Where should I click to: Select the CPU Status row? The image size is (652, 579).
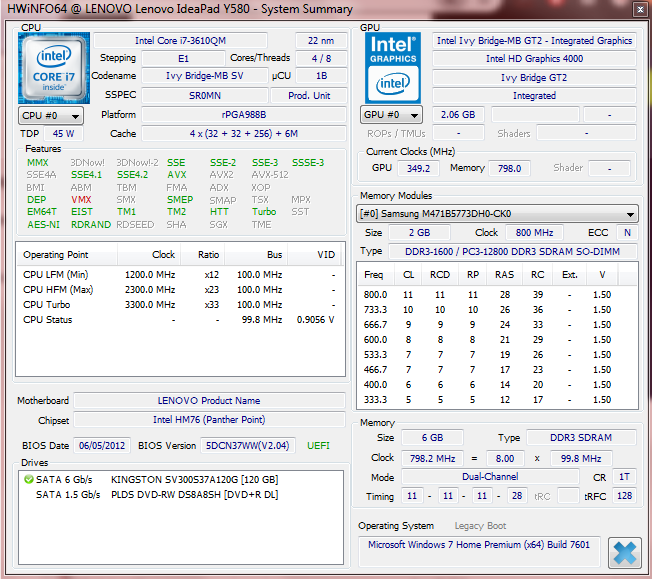(x=179, y=320)
